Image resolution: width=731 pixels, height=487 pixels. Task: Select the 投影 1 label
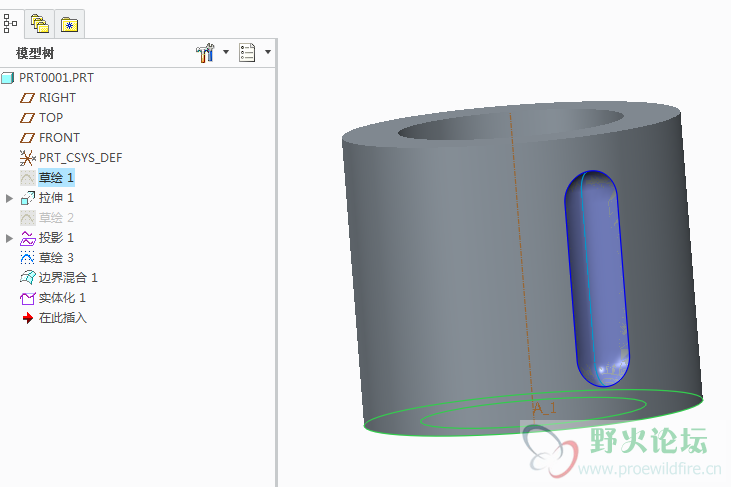pos(56,238)
